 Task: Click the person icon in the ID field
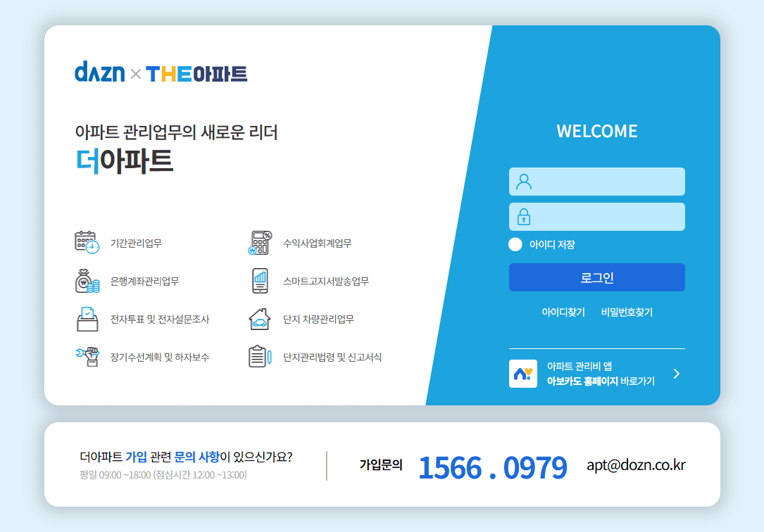522,181
